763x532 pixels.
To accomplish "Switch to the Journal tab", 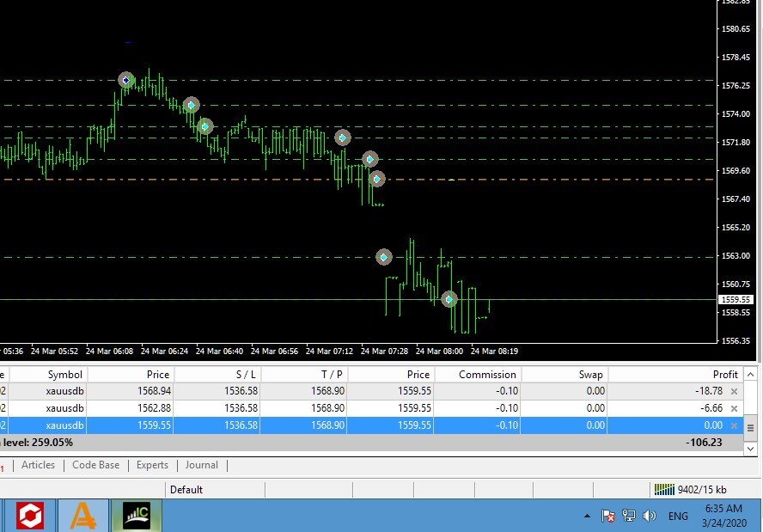I will [x=201, y=465].
